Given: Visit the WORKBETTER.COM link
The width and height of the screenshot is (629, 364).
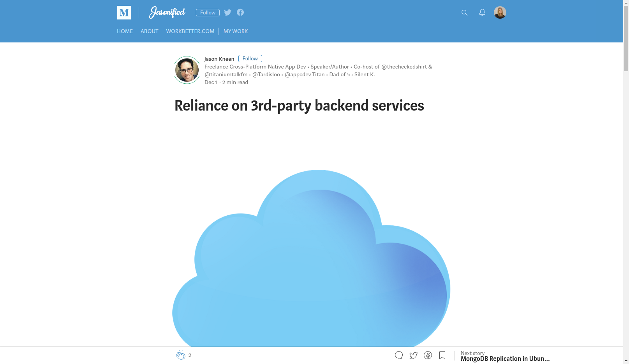Looking at the screenshot, I should [190, 31].
